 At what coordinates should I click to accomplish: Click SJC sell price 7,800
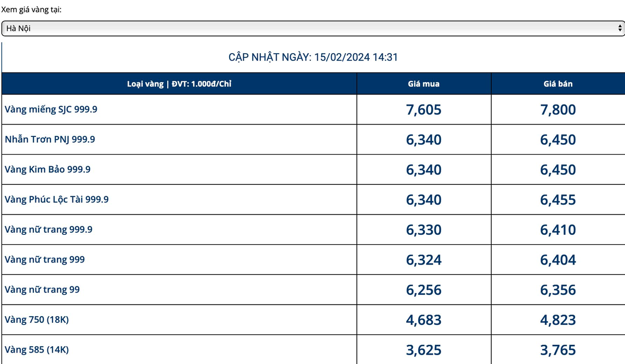pyautogui.click(x=558, y=109)
